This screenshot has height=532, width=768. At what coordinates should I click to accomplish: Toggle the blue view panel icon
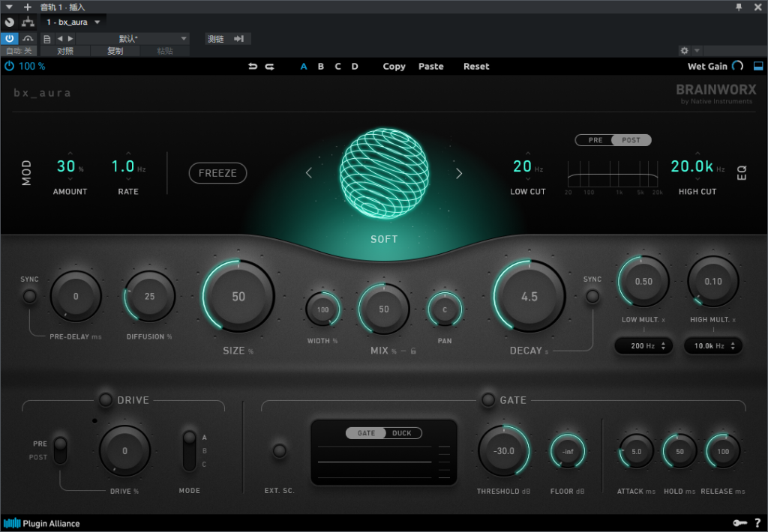[758, 66]
